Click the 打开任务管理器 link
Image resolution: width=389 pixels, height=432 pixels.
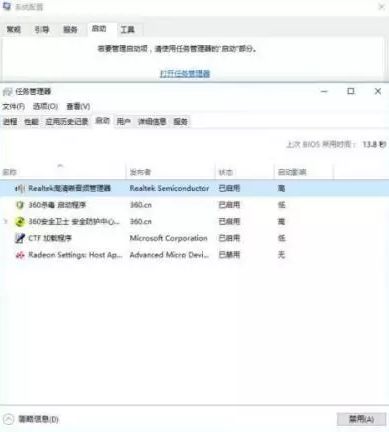point(185,74)
